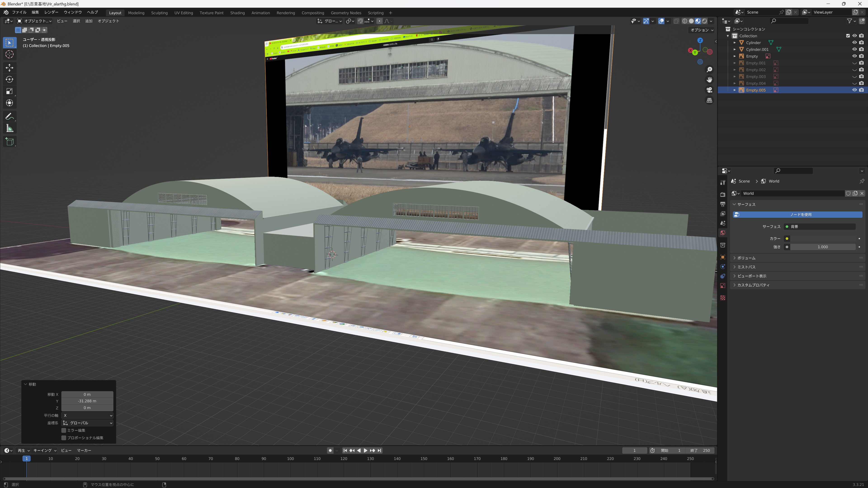Click the World カラー swatch

[x=823, y=238]
